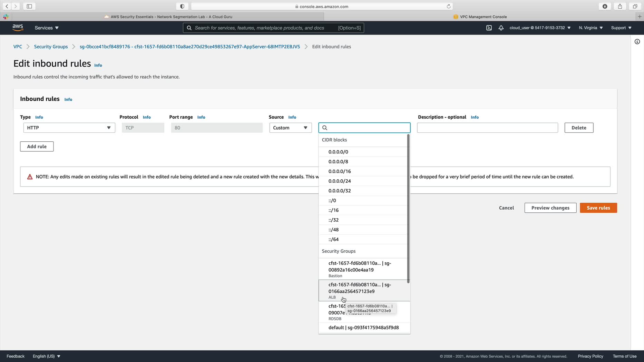Open the Feedback link in the footer
The image size is (644, 362).
click(16, 356)
